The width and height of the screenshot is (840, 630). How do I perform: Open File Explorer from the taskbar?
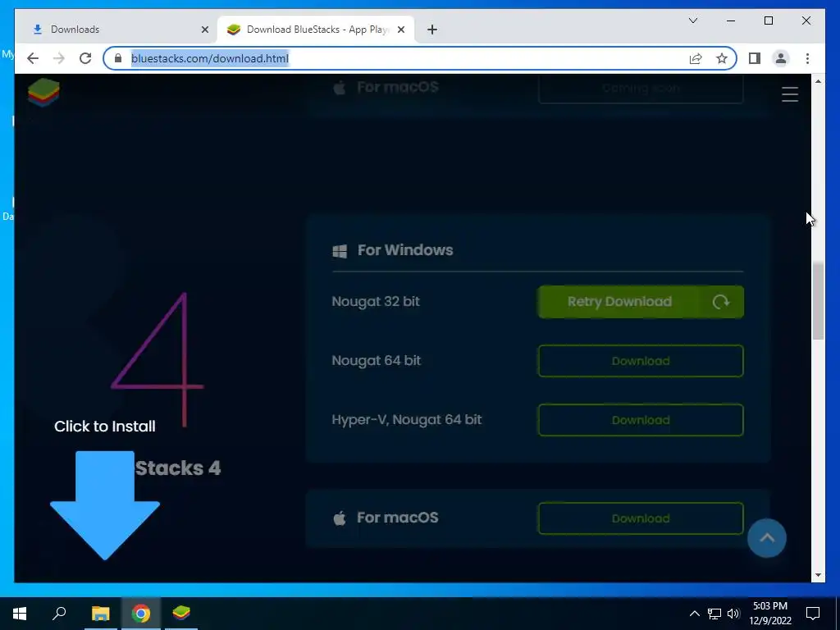coord(100,614)
